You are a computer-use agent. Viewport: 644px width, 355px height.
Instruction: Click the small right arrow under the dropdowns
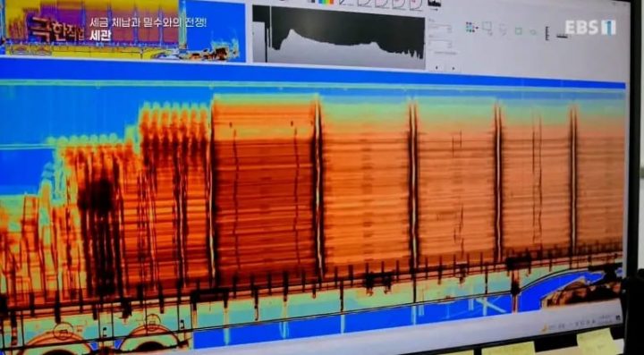pos(453,68)
